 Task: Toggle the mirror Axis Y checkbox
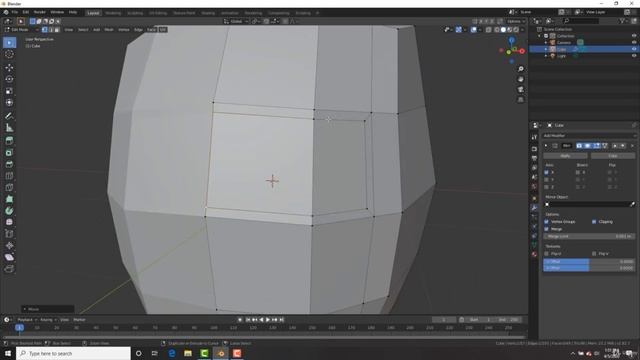547,180
